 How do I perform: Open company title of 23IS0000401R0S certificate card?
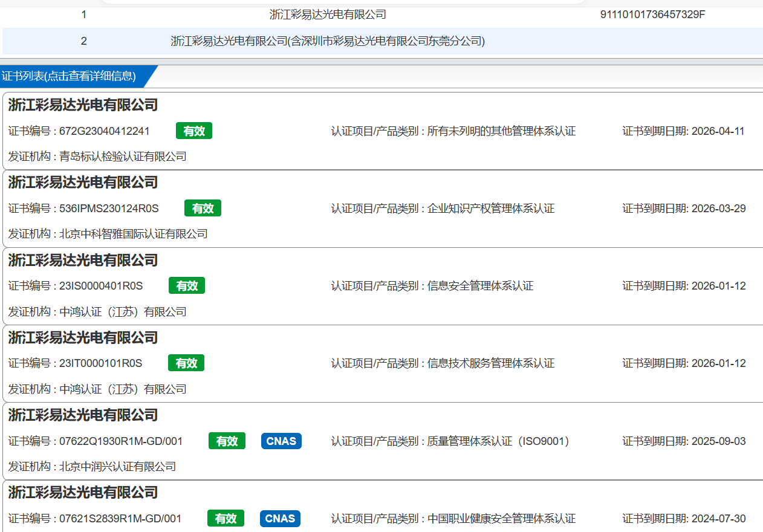click(83, 261)
